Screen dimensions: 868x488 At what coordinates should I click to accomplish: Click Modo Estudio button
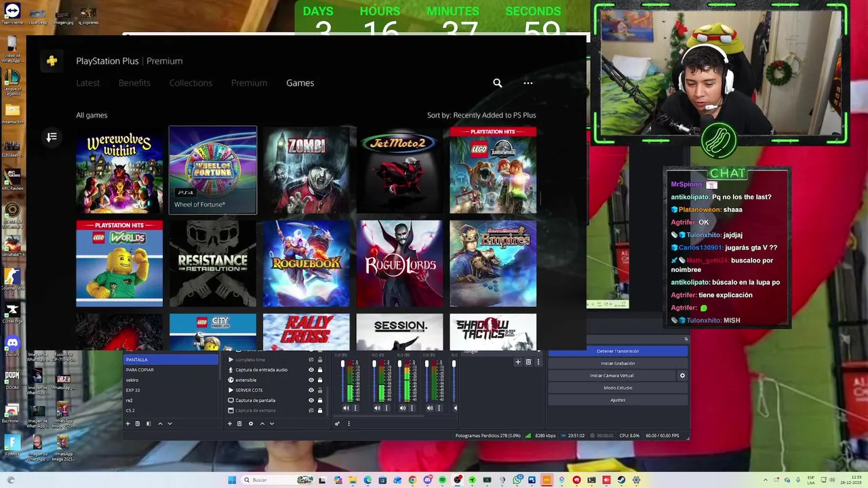618,388
